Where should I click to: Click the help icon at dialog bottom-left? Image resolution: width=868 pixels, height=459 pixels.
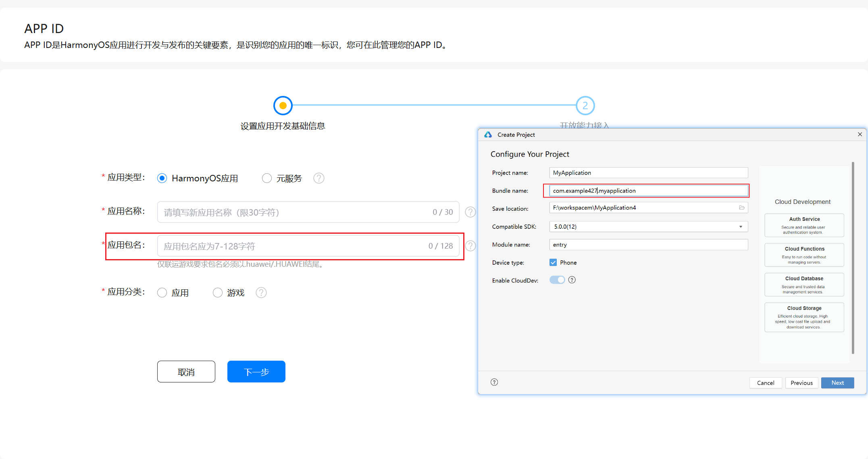[494, 382]
